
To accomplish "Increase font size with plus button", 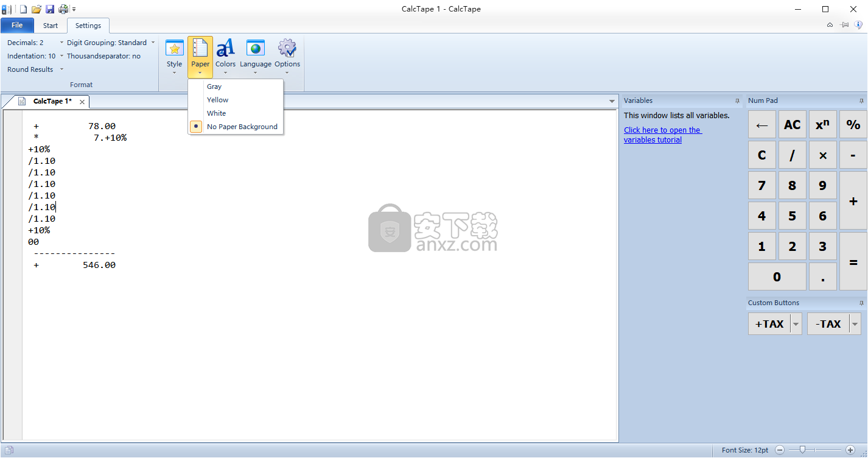I will click(850, 450).
